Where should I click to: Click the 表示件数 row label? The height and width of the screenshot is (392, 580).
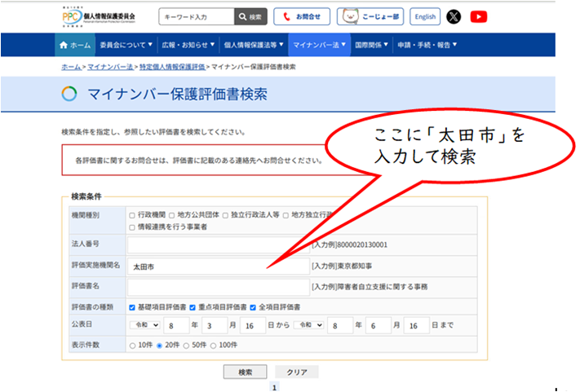tap(86, 345)
